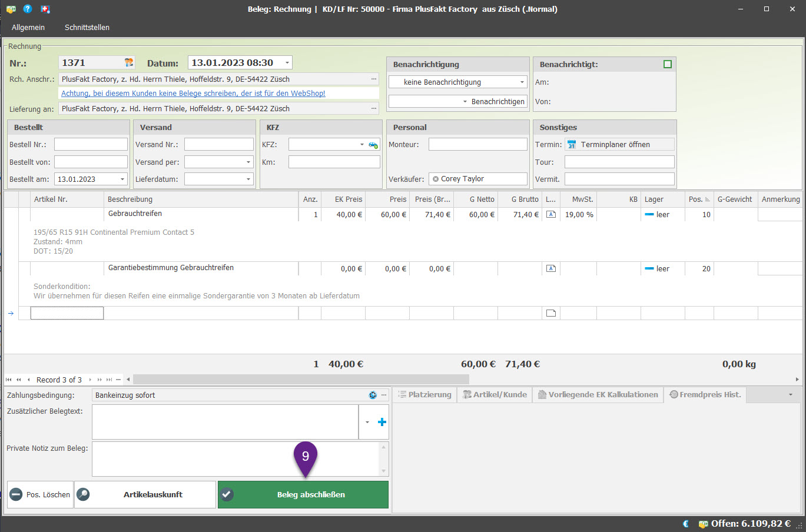This screenshot has width=806, height=532.
Task: Go to previous record in the navigator
Action: coord(29,380)
